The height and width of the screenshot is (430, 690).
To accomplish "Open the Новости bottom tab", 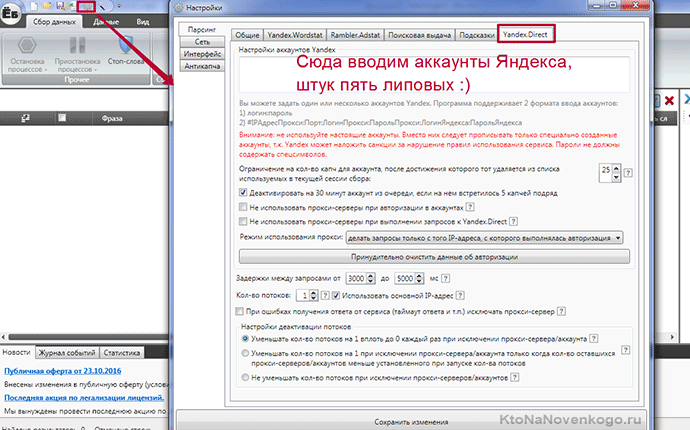I will [16, 353].
